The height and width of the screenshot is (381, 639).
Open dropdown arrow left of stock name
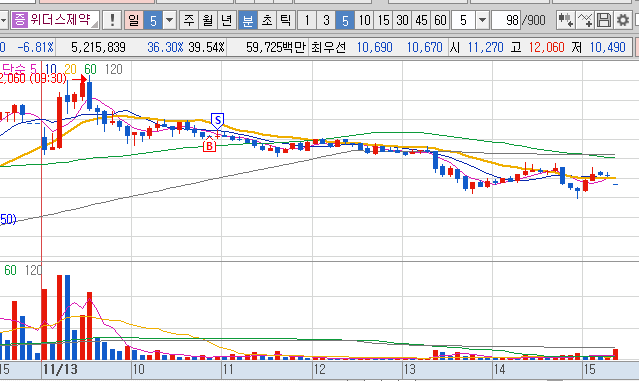point(3,20)
